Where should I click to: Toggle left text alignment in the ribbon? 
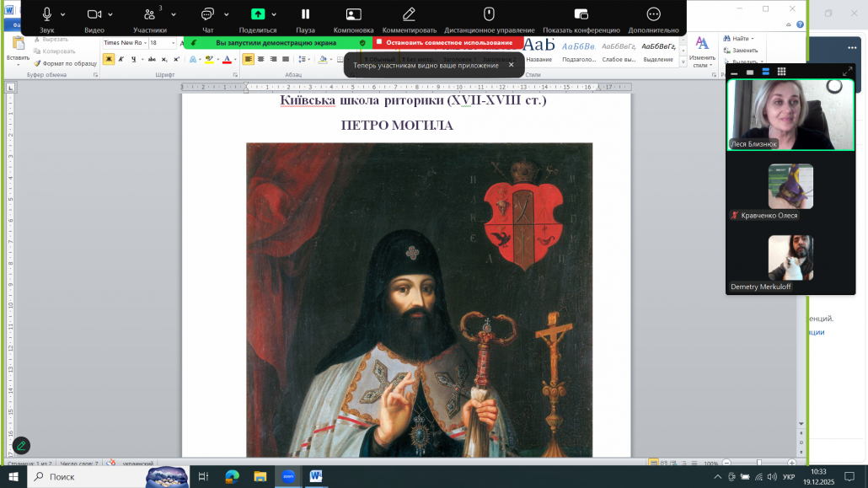pos(248,59)
